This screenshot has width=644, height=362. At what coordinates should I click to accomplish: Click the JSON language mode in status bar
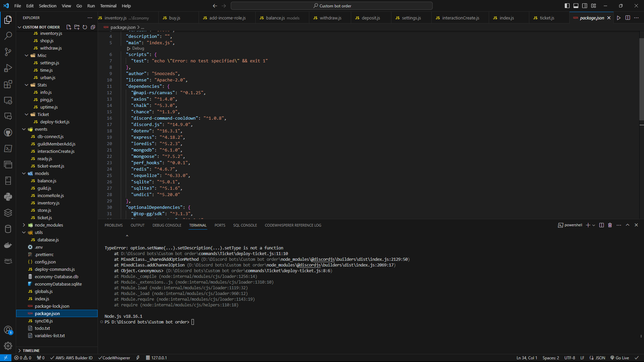[597, 358]
